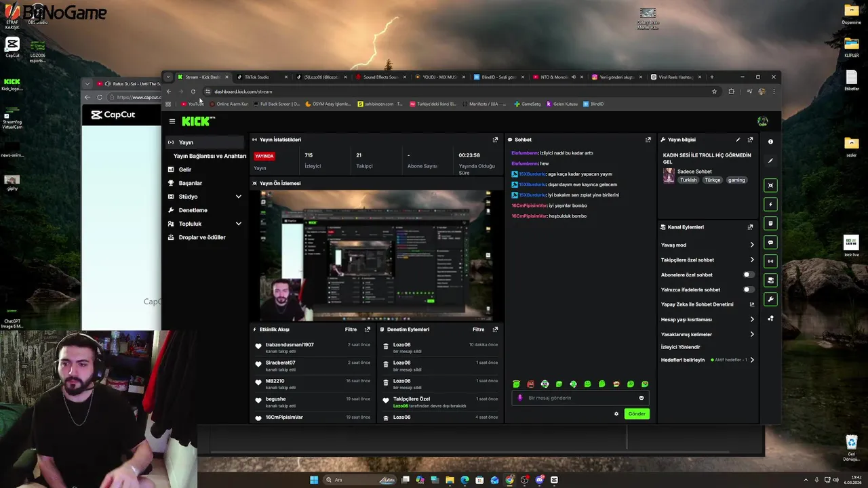Screen dimensions: 868x488
Task: Open the new tab plus button
Action: [x=711, y=77]
